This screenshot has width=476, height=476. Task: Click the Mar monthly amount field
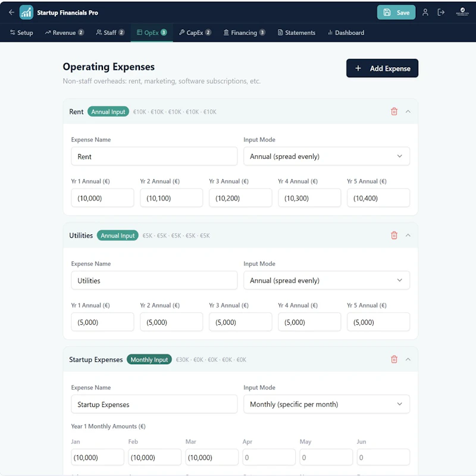coord(212,457)
